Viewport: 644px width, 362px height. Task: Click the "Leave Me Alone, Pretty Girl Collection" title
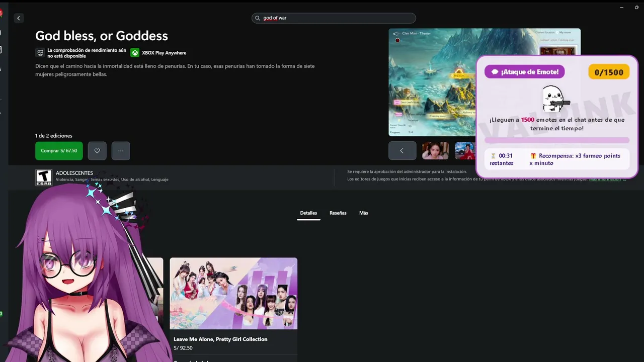click(x=220, y=339)
